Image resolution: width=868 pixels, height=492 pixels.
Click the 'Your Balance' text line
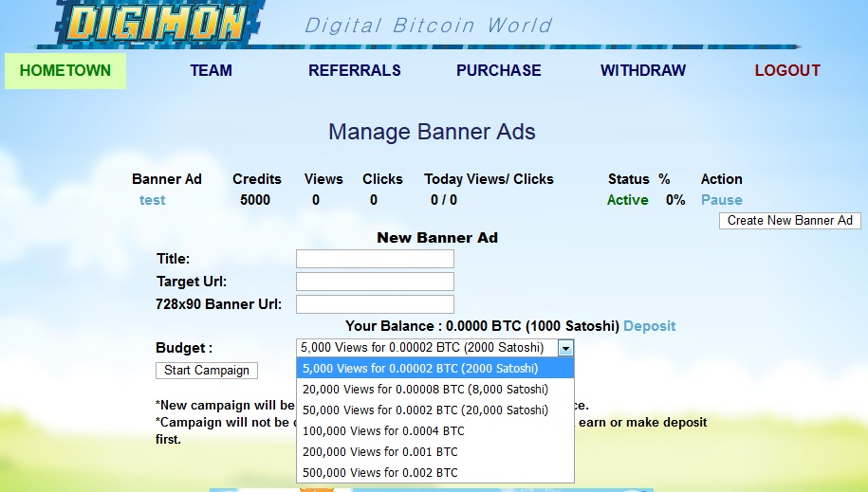(482, 326)
